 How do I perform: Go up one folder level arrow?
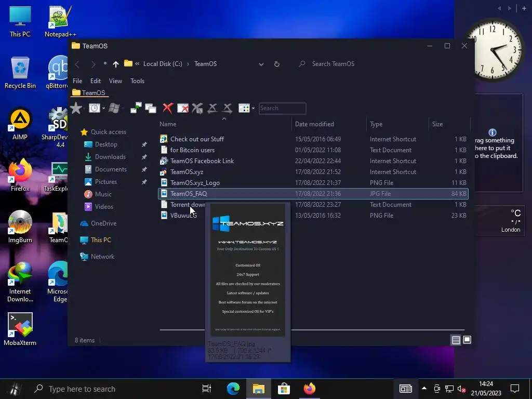(116, 64)
